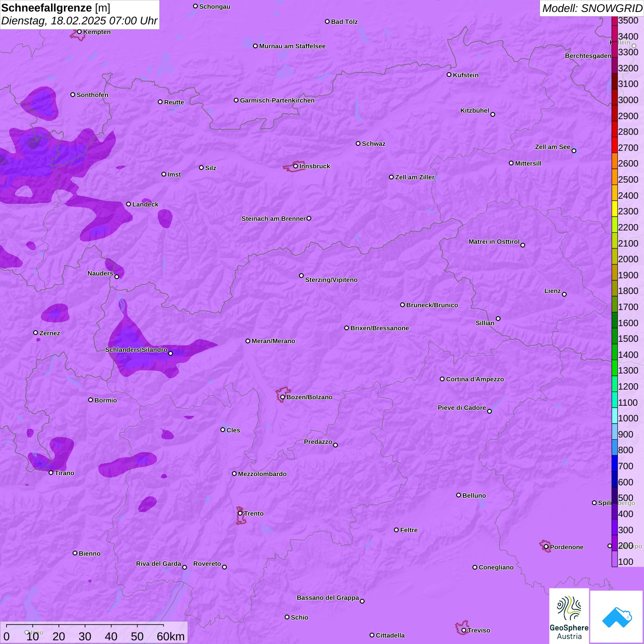Click the 60km scale bar label
The height and width of the screenshot is (644, 644).
[x=171, y=636]
